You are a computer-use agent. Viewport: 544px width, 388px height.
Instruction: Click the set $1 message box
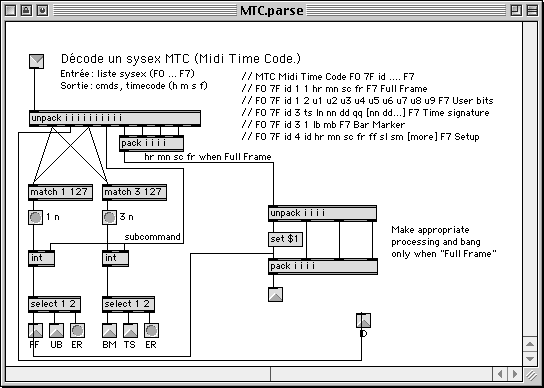pos(286,239)
